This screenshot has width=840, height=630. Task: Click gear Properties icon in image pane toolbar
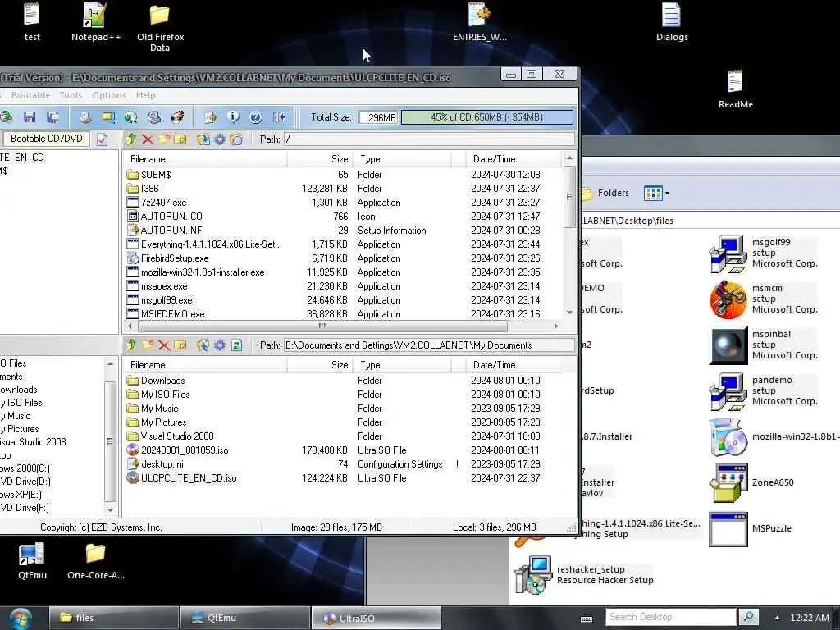coord(220,139)
